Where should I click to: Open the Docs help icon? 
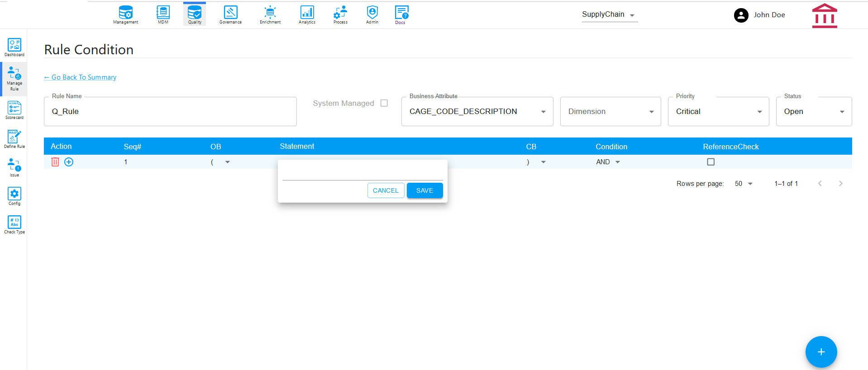[x=401, y=14]
